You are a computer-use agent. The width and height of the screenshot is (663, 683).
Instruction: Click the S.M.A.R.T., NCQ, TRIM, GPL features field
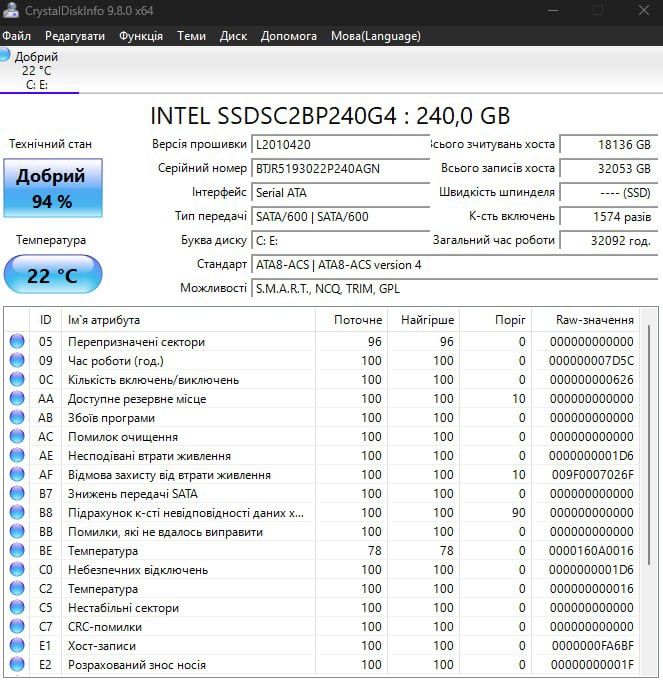click(x=454, y=288)
